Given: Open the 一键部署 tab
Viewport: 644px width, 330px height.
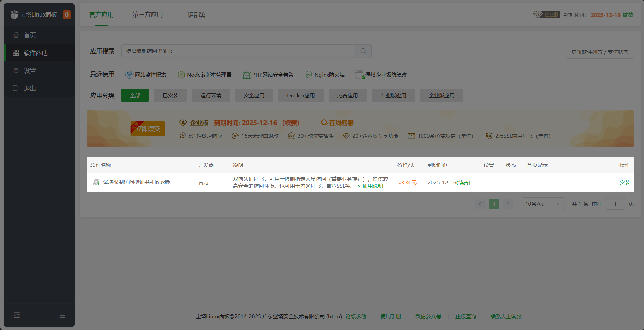Looking at the screenshot, I should point(193,14).
